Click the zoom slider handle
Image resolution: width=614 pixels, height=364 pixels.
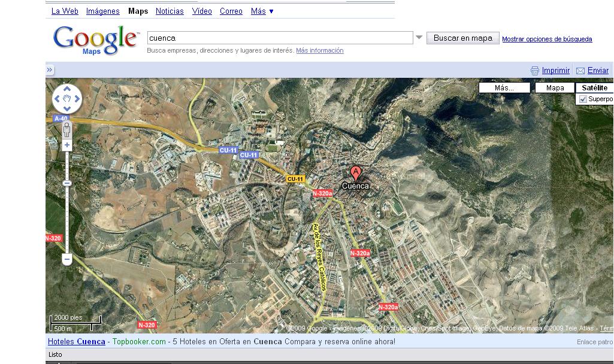[x=67, y=183]
